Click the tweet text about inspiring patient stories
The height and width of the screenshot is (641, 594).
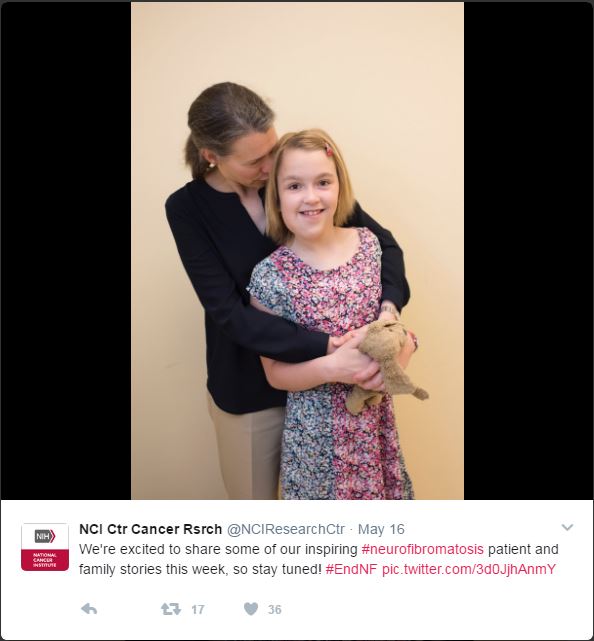pos(318,559)
